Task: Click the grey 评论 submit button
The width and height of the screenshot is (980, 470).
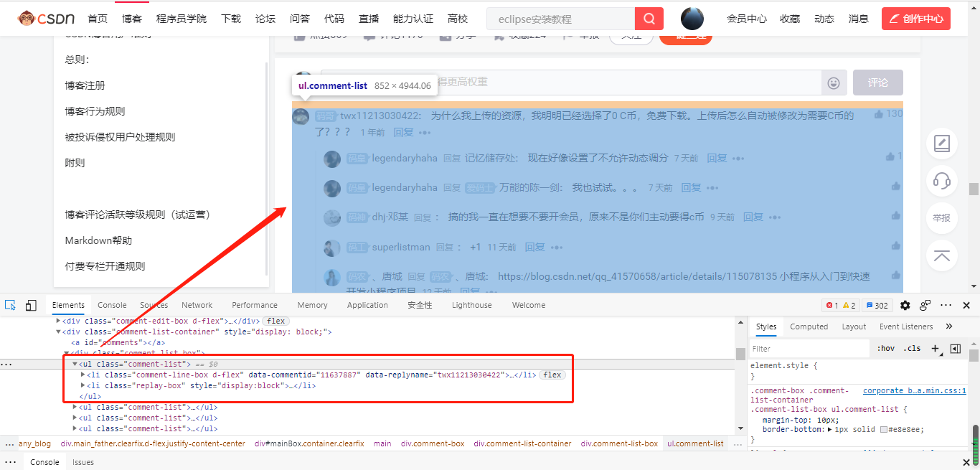Action: pyautogui.click(x=878, y=83)
